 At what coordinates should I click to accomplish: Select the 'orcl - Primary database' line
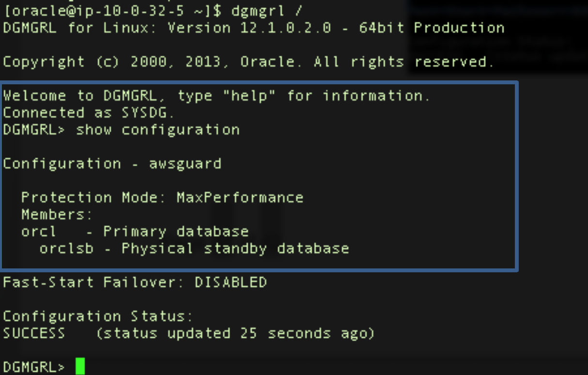[x=135, y=232]
